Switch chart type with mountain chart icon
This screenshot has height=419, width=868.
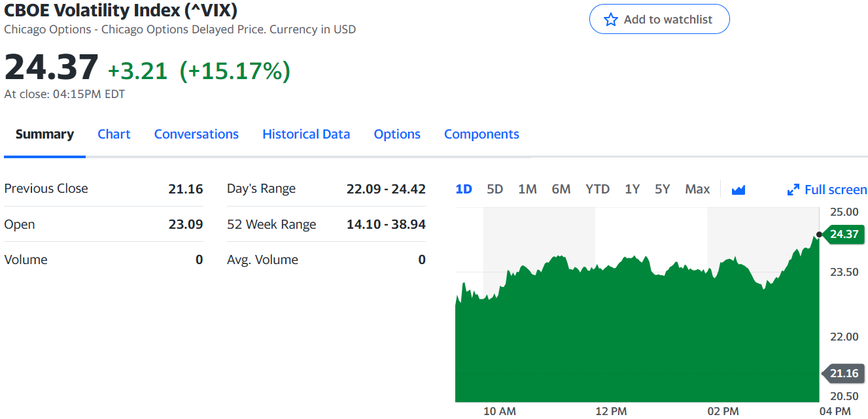pyautogui.click(x=738, y=190)
